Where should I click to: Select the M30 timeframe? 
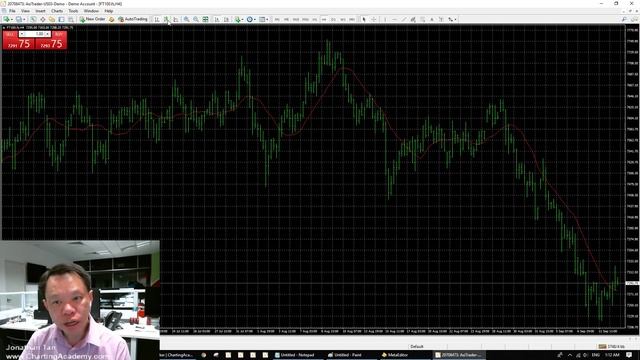click(305, 19)
